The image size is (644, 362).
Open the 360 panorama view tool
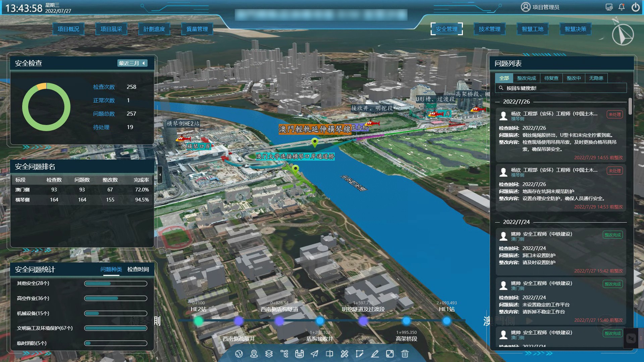click(299, 354)
